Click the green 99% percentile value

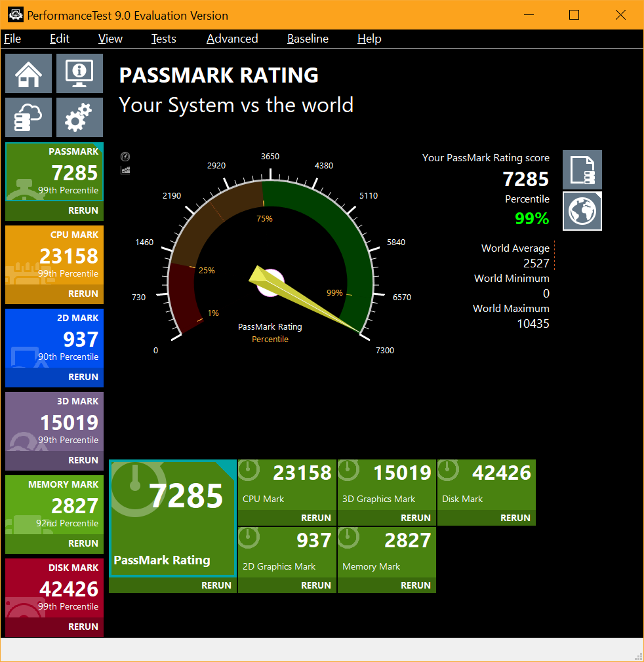(532, 218)
